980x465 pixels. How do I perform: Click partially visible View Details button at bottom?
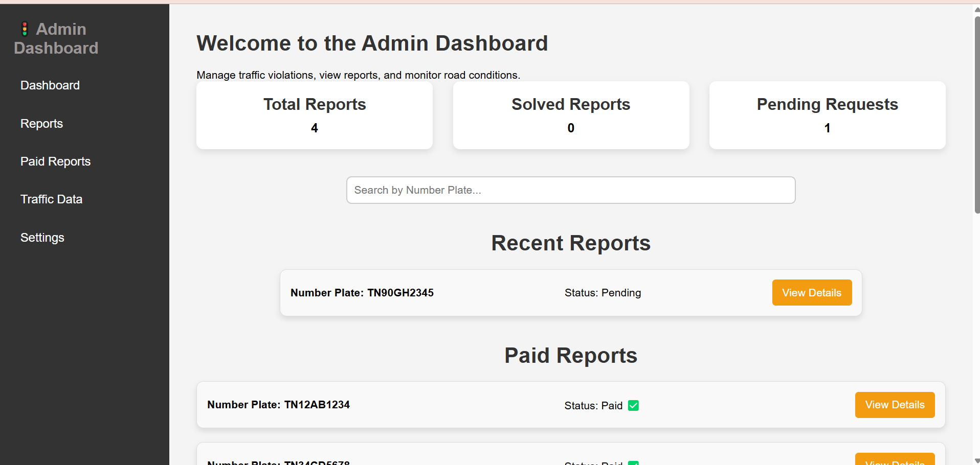pyautogui.click(x=895, y=459)
